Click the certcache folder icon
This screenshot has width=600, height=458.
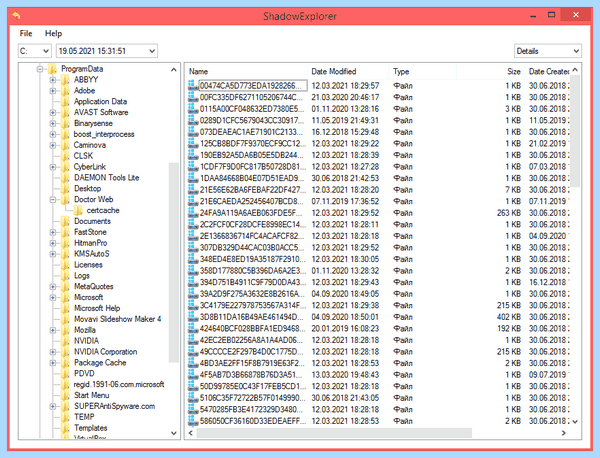pos(78,210)
